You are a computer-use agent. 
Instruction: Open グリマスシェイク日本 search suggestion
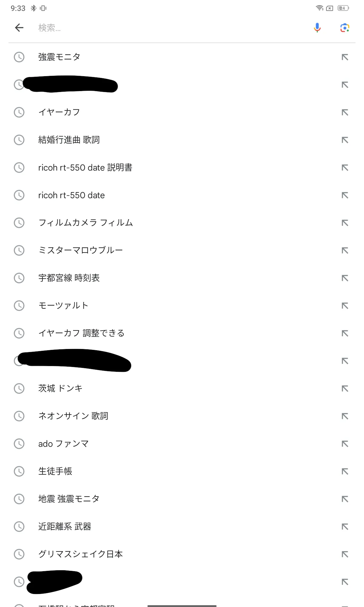pyautogui.click(x=80, y=554)
